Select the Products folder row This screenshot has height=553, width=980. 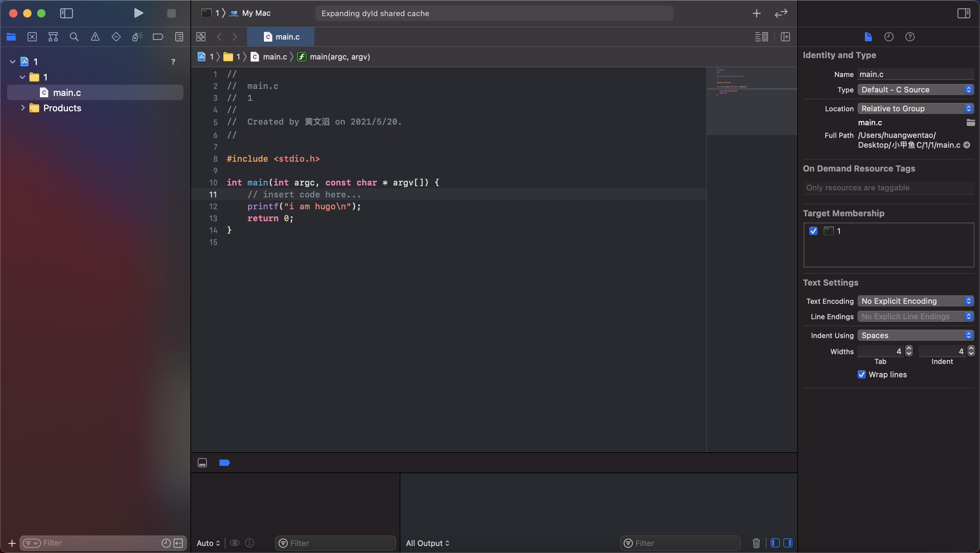[x=95, y=108]
